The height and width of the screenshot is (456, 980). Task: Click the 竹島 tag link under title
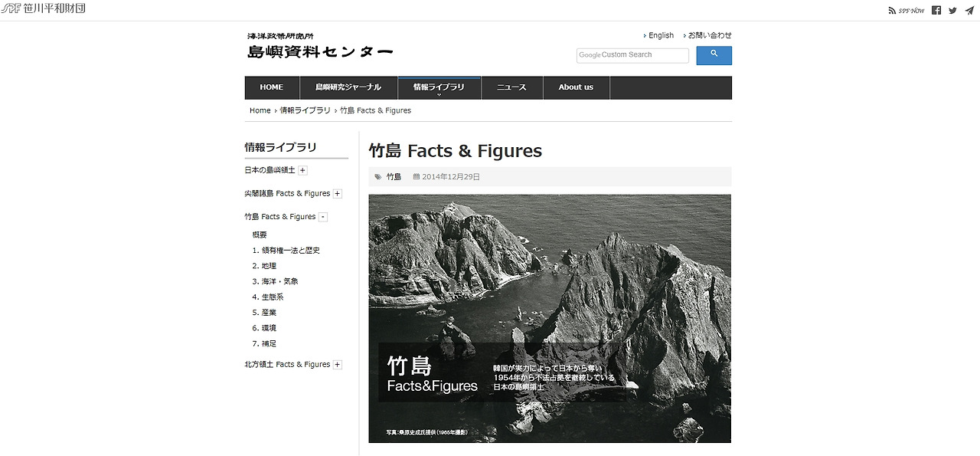(x=394, y=177)
